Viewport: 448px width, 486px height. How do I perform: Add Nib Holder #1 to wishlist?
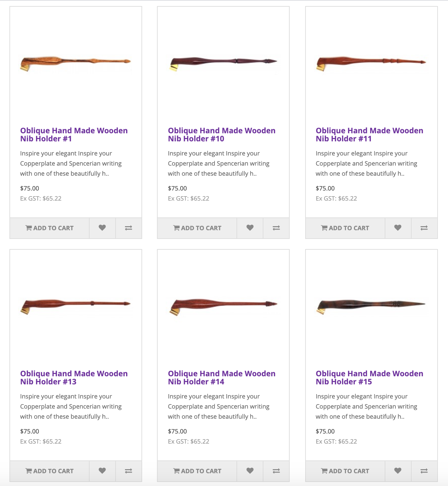[102, 228]
